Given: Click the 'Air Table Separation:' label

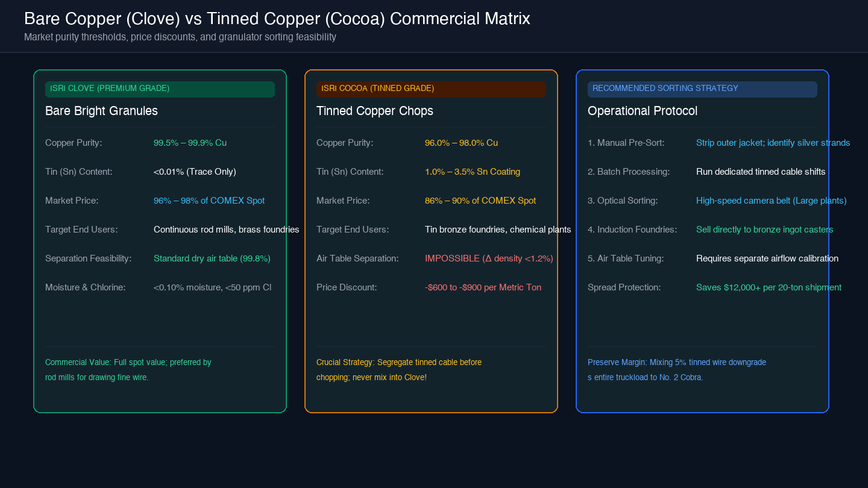Looking at the screenshot, I should coord(357,258).
